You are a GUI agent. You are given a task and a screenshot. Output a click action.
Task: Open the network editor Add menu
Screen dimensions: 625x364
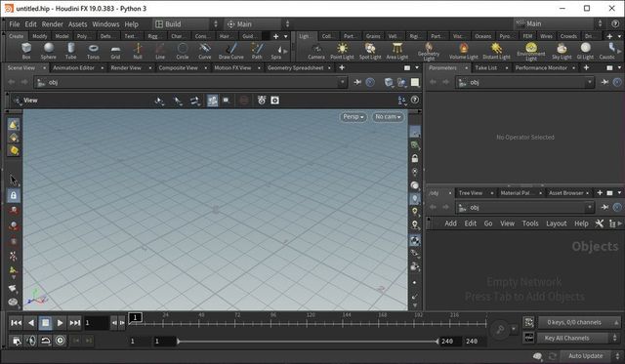[450, 223]
